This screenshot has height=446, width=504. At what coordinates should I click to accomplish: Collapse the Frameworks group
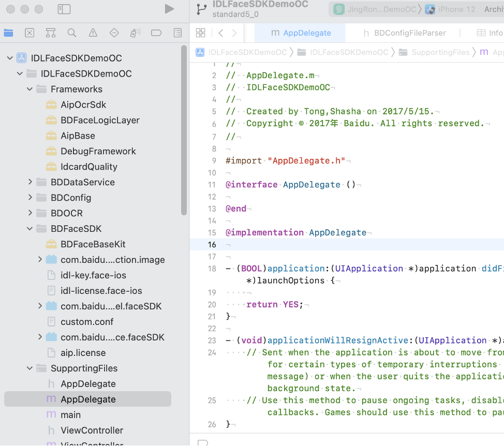tap(30, 89)
